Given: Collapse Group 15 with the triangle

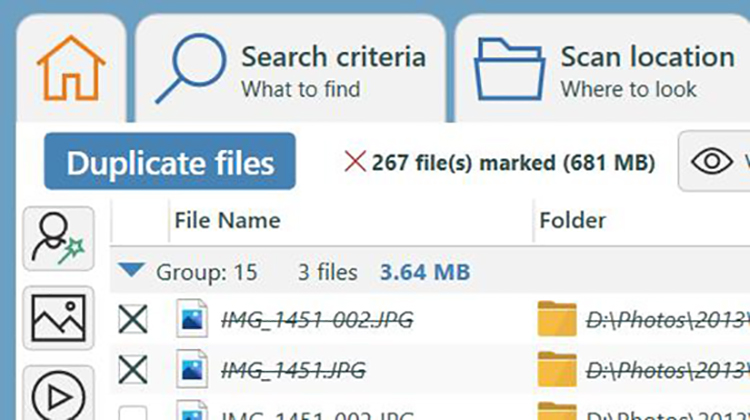Looking at the screenshot, I should (x=132, y=271).
